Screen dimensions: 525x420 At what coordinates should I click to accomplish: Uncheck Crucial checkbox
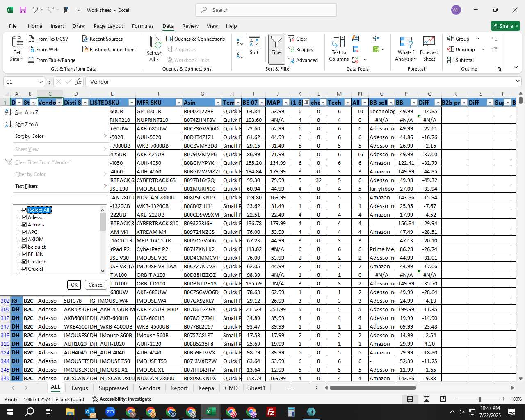[25, 269]
